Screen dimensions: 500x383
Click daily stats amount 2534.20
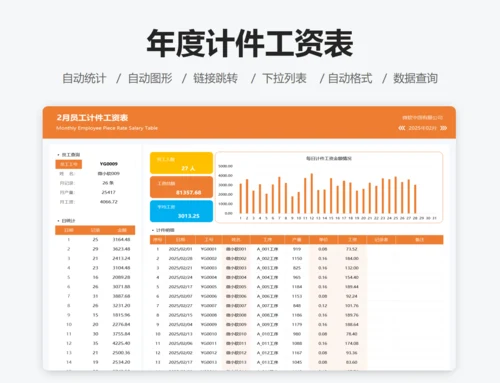point(121,362)
